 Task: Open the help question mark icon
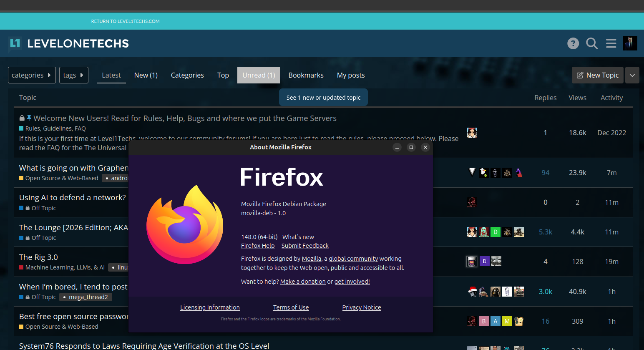[573, 43]
